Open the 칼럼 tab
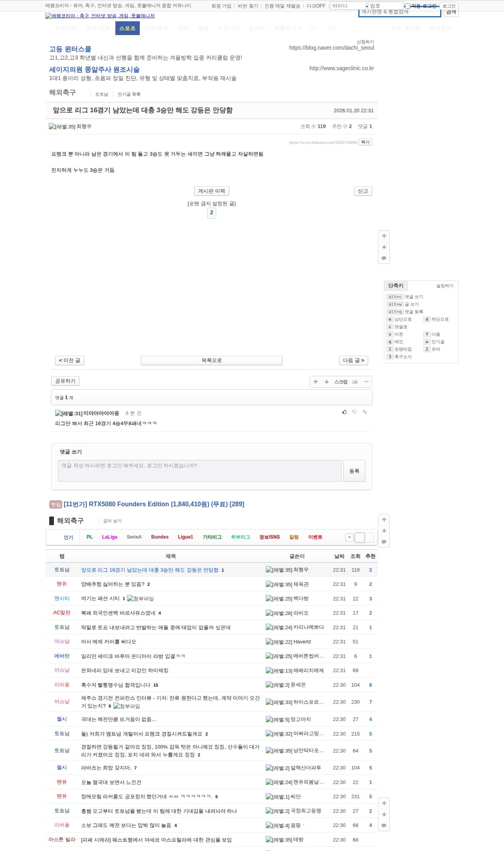This screenshot has width=504, height=851. (x=294, y=537)
